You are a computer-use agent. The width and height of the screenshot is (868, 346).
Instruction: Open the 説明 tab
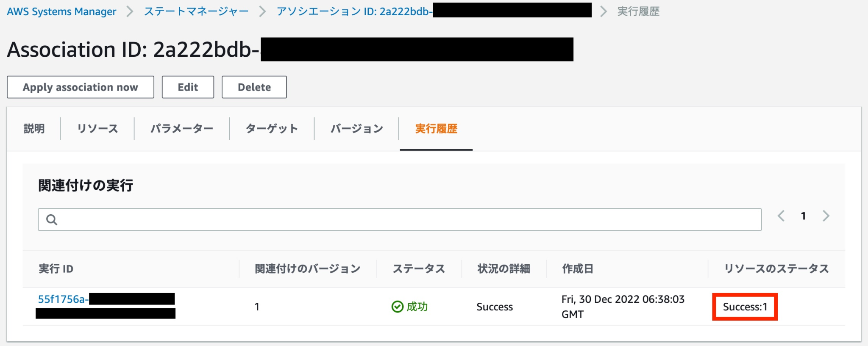[x=34, y=129]
